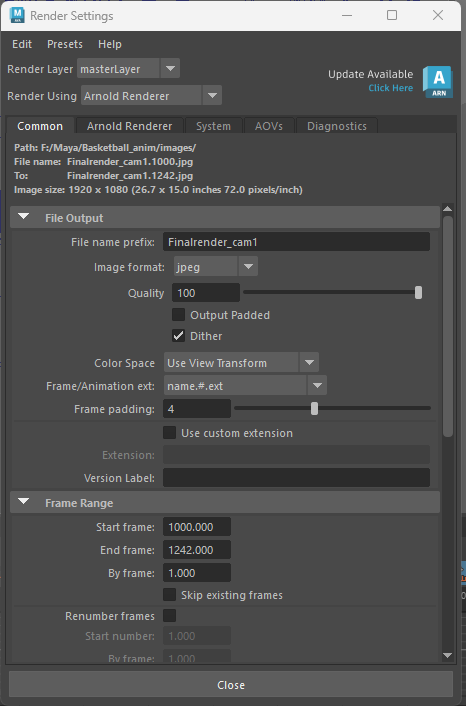Image resolution: width=466 pixels, height=706 pixels.
Task: Open the Render Using Arnold Renderer dropdown
Action: (151, 95)
